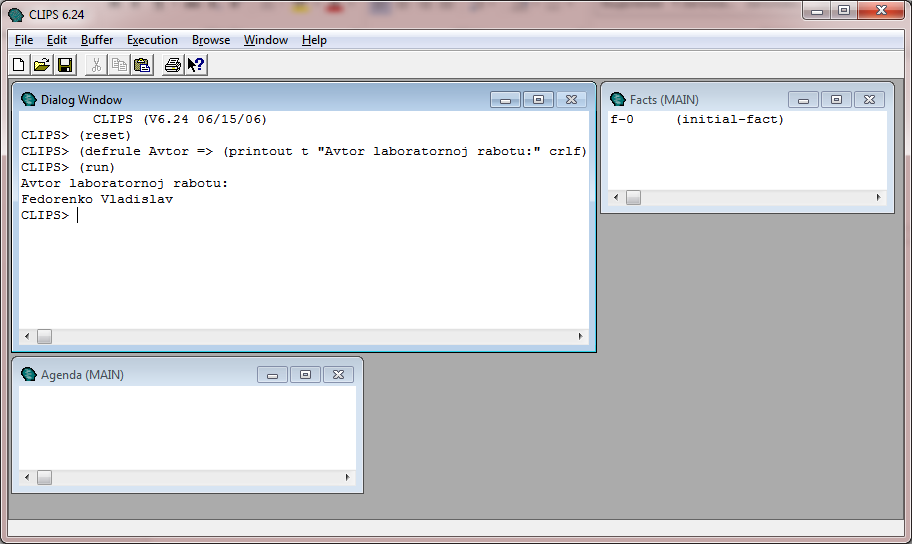Open the File menu
Image resolution: width=912 pixels, height=544 pixels.
click(x=24, y=40)
